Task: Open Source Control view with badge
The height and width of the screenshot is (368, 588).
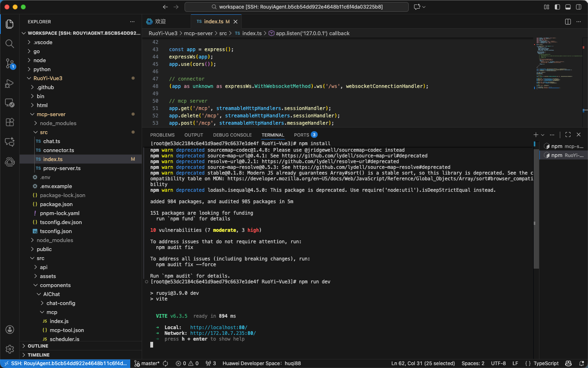Action: click(x=10, y=63)
